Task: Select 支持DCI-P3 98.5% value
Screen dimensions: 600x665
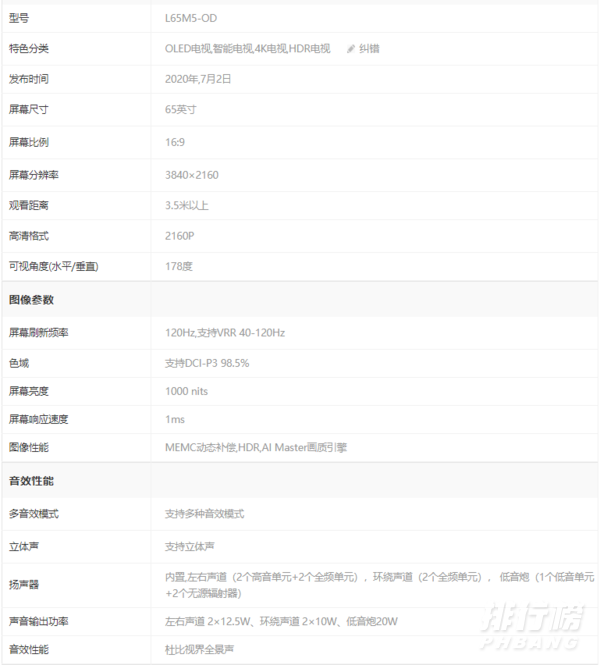Action: (207, 363)
